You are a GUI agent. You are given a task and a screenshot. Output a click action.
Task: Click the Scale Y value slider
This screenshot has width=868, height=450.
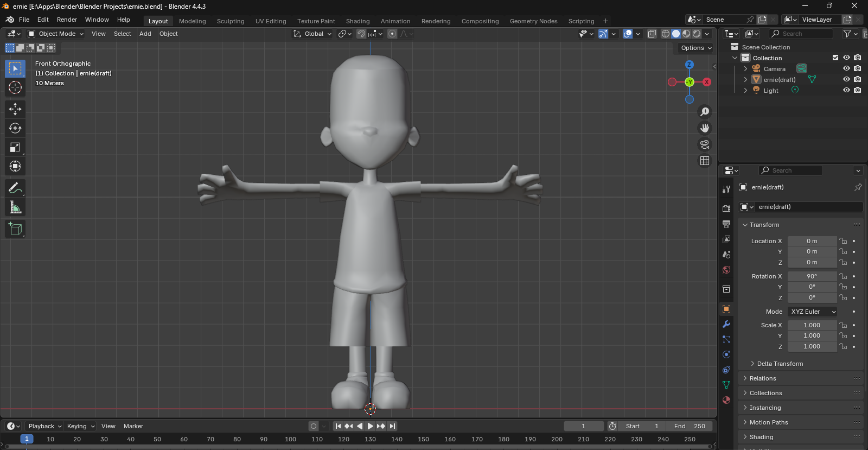point(812,336)
